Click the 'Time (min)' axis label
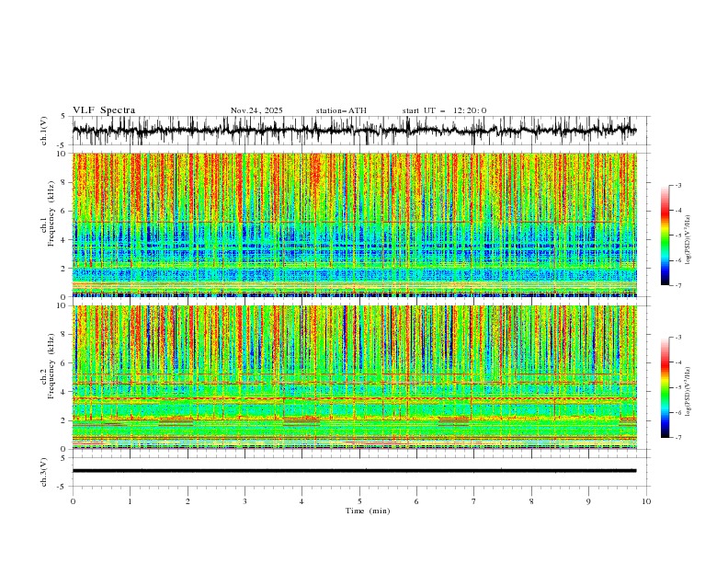Image resolution: width=728 pixels, height=563 pixels. coord(368,511)
